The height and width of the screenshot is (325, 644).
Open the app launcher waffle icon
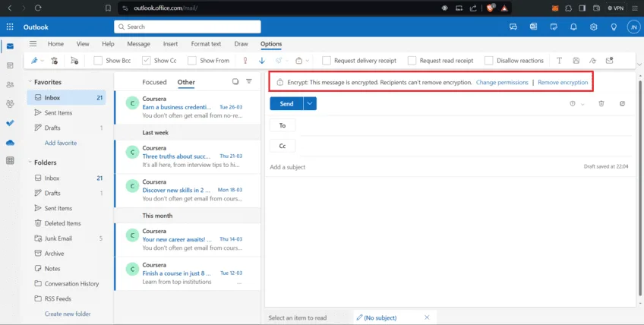pos(10,27)
